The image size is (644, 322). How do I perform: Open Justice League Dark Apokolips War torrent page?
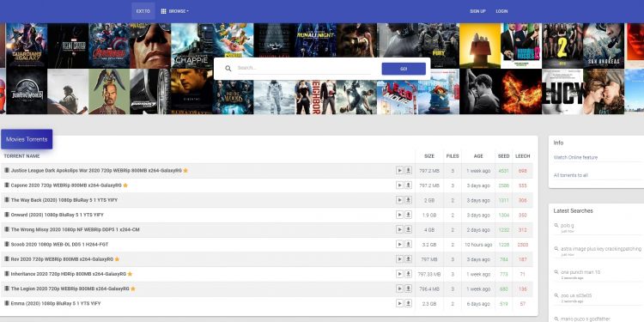click(96, 171)
